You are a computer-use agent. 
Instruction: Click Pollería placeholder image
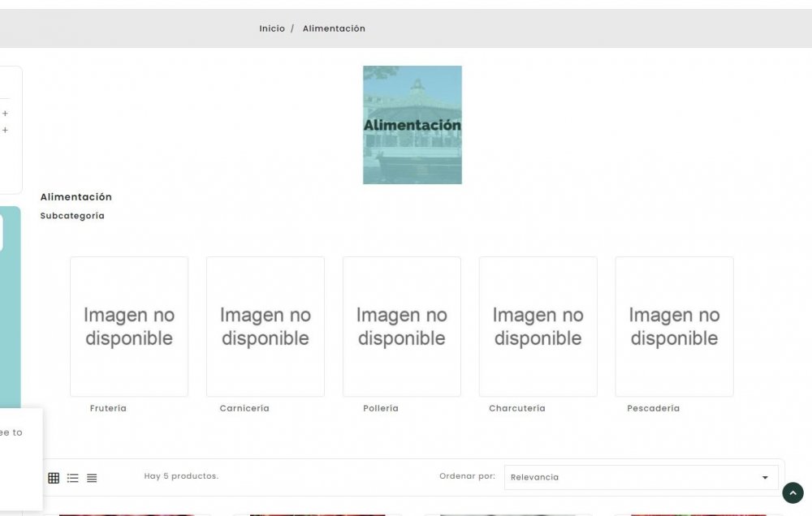point(401,327)
